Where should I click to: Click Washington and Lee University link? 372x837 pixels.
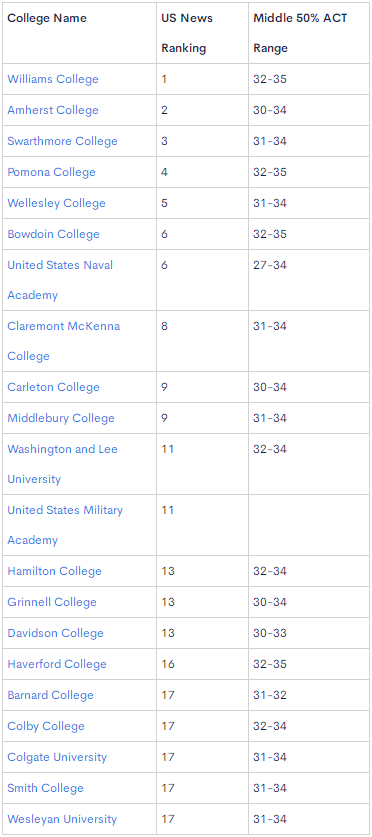[x=62, y=464]
